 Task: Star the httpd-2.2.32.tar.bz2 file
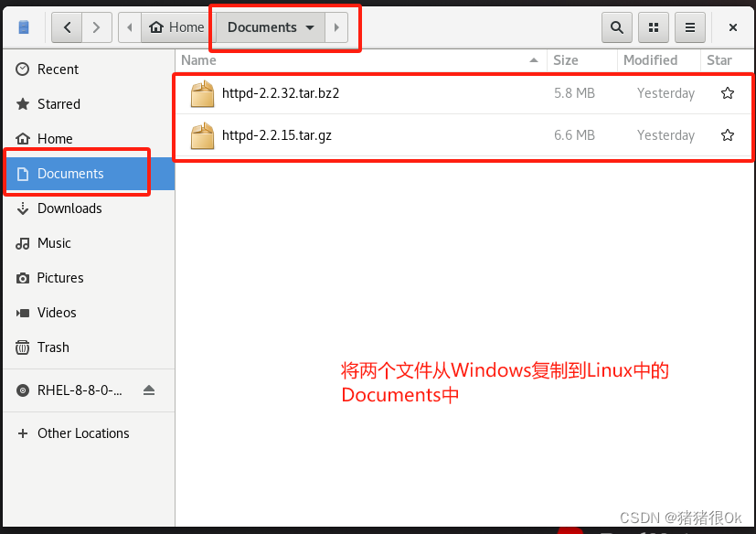pyautogui.click(x=728, y=93)
